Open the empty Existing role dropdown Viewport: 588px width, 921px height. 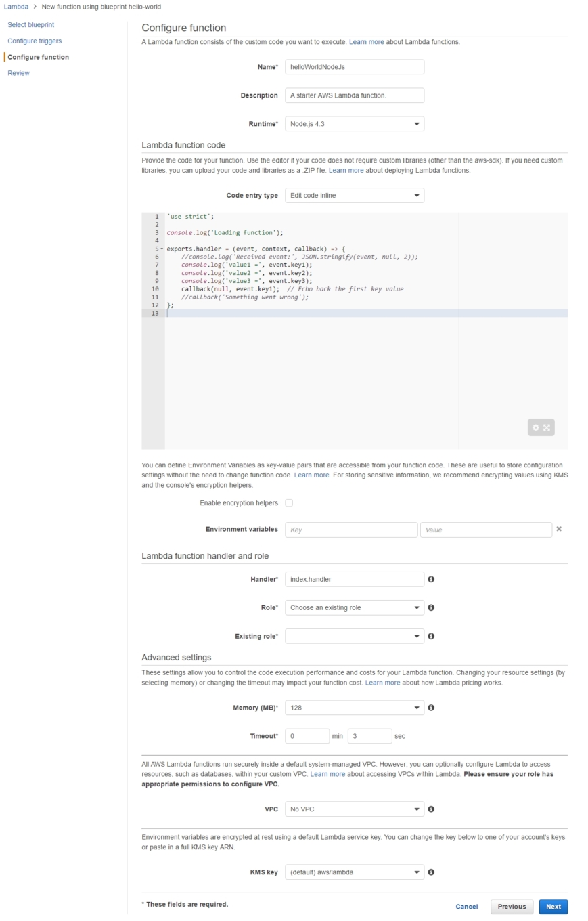355,636
